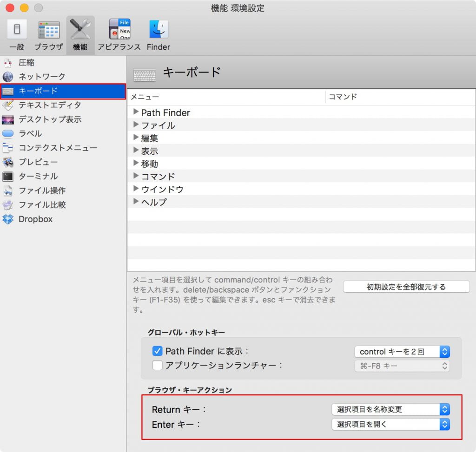
Task: Open the Finder preferences icon
Action: (x=159, y=29)
